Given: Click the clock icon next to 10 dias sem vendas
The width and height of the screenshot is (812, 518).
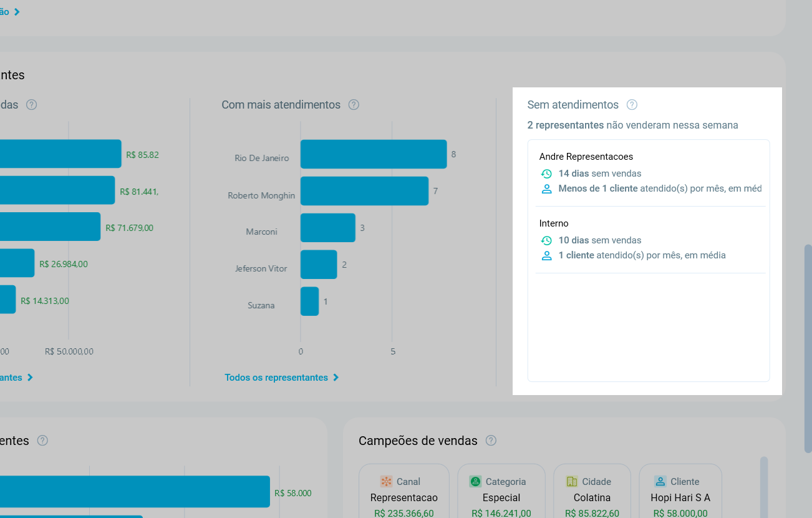Looking at the screenshot, I should point(546,241).
